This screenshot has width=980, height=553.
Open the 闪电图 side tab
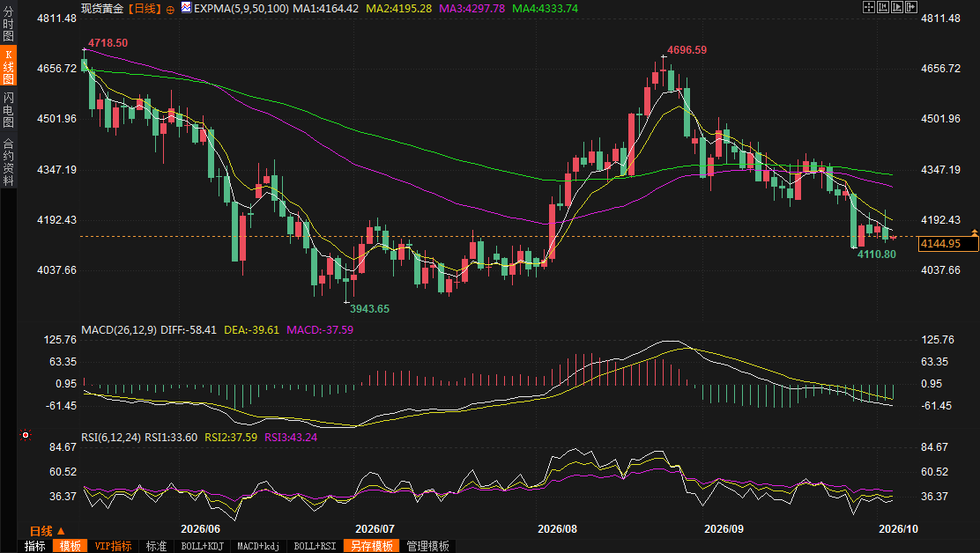[8, 108]
